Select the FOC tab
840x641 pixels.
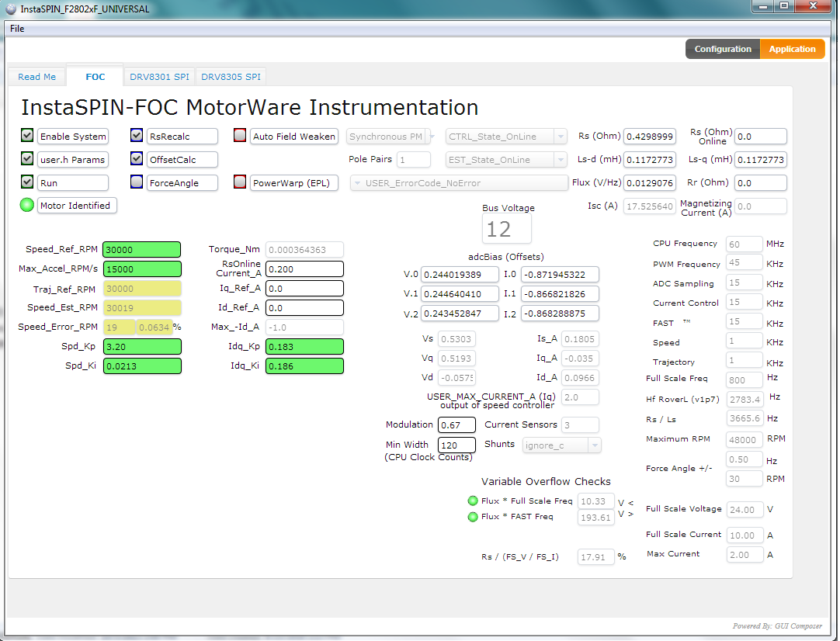coord(95,77)
